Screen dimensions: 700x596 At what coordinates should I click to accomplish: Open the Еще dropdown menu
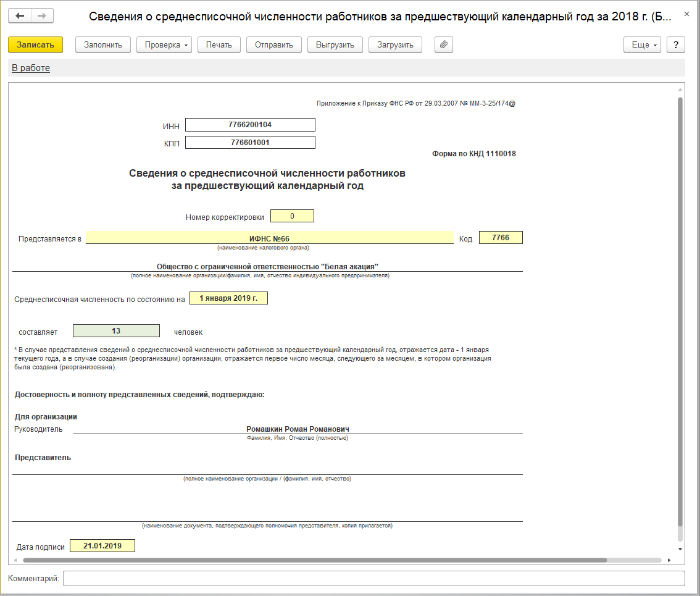pos(642,44)
